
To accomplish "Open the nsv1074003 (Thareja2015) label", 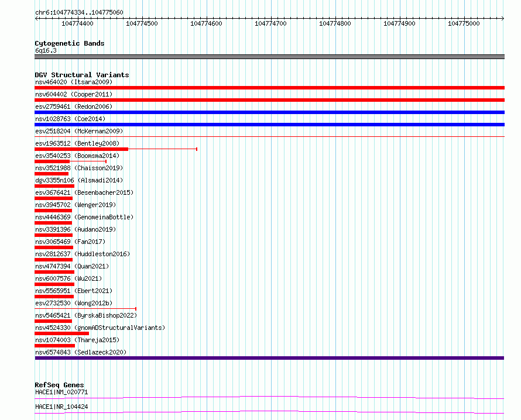I will point(77,340).
